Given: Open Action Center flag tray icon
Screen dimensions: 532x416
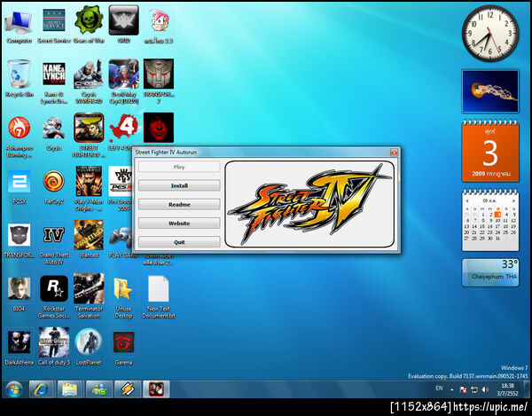Looking at the screenshot, I should (463, 390).
